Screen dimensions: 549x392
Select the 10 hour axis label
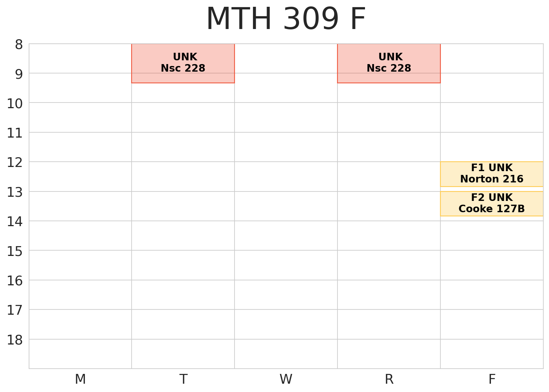coord(15,104)
